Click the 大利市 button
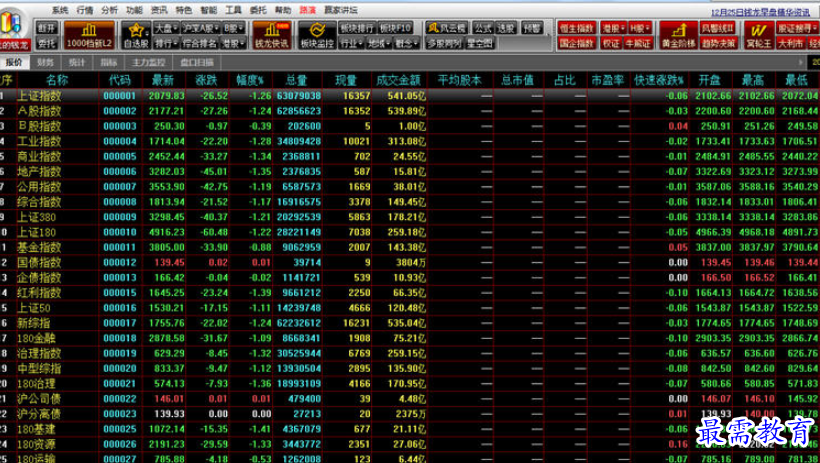This screenshot has width=820, height=463. 790,43
